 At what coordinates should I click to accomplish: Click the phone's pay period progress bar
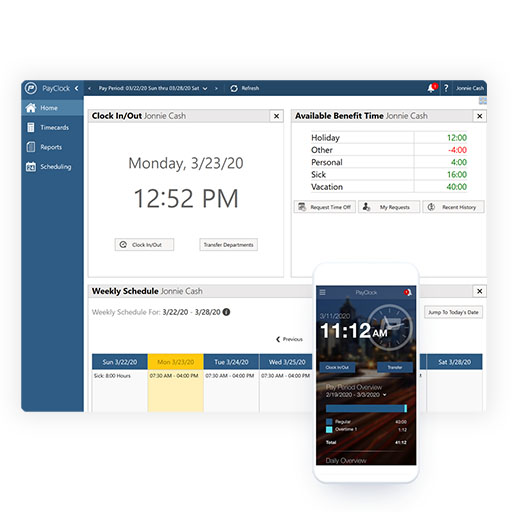366,409
